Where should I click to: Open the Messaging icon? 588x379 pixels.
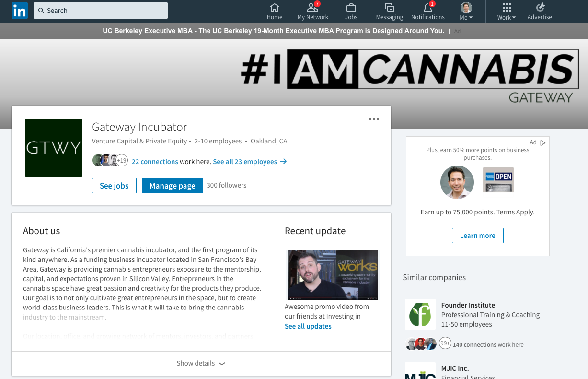point(389,9)
